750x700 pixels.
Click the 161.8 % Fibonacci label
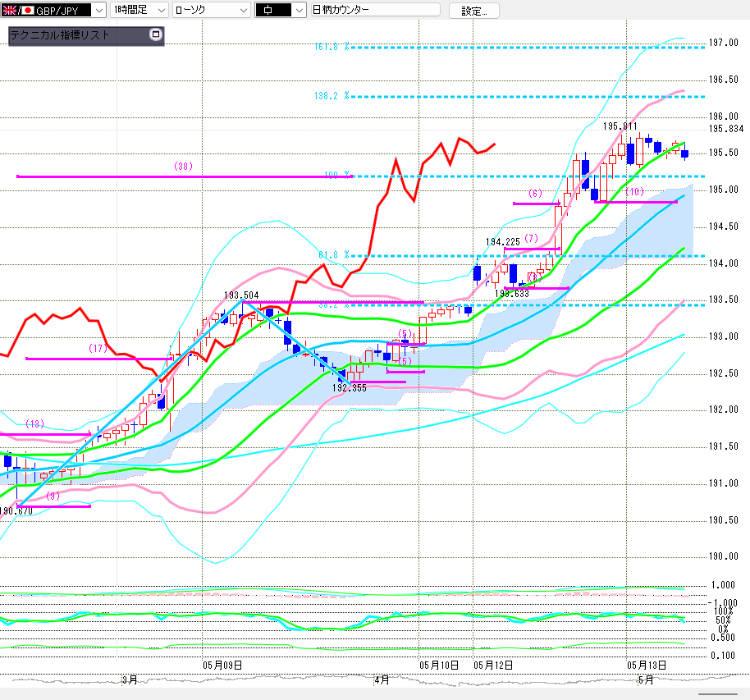(332, 47)
